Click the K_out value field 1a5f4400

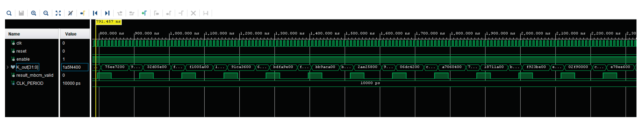(x=74, y=67)
